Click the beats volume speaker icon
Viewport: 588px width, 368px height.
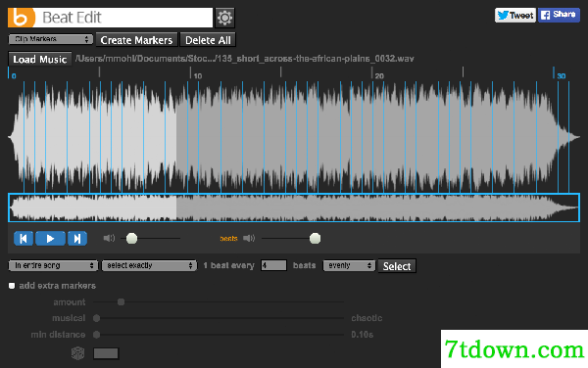(249, 238)
